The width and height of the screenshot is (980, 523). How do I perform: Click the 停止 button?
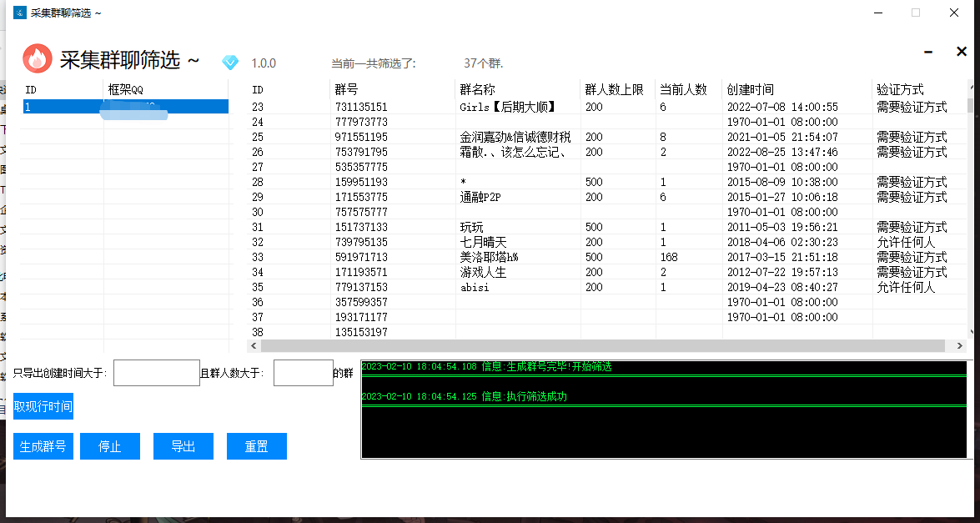point(110,446)
